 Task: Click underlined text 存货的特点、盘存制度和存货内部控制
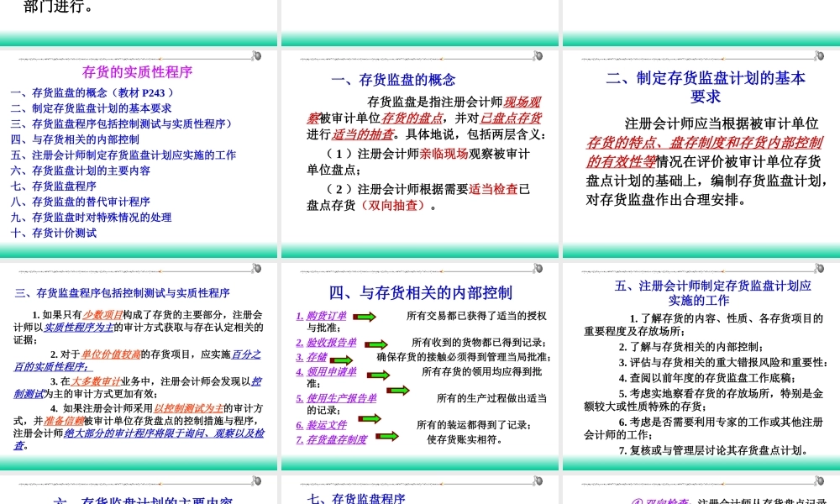point(704,143)
